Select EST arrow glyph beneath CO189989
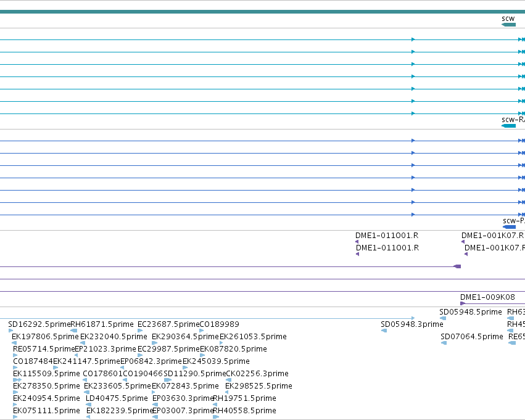This screenshot has width=525, height=420. pyautogui.click(x=202, y=331)
